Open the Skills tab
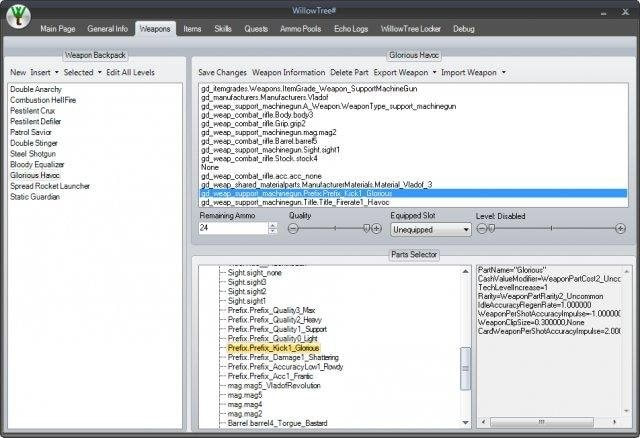 (x=223, y=29)
